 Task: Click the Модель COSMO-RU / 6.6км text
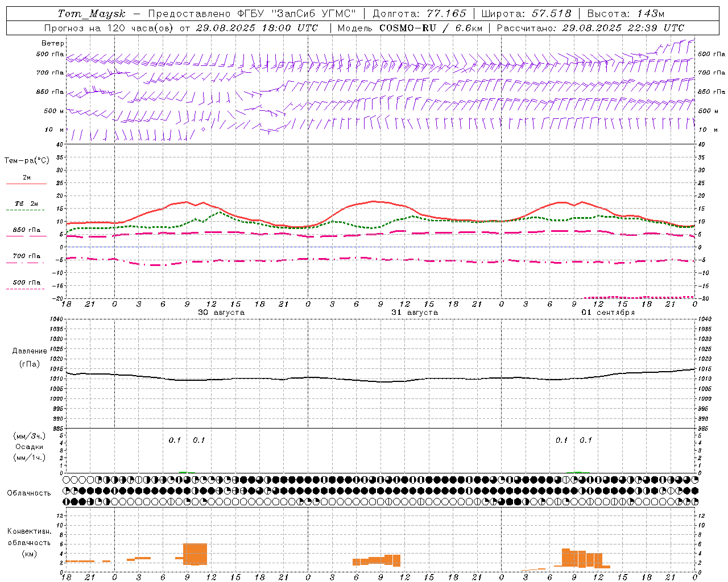point(410,28)
